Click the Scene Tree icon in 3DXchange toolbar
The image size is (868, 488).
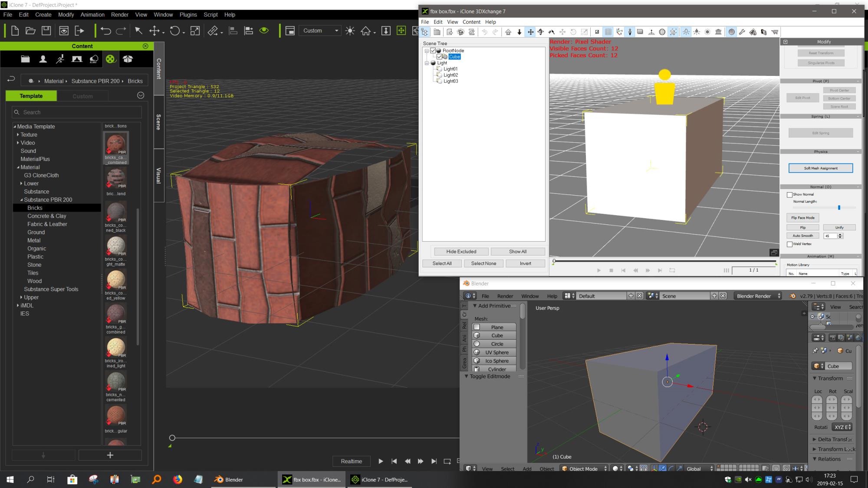(425, 32)
